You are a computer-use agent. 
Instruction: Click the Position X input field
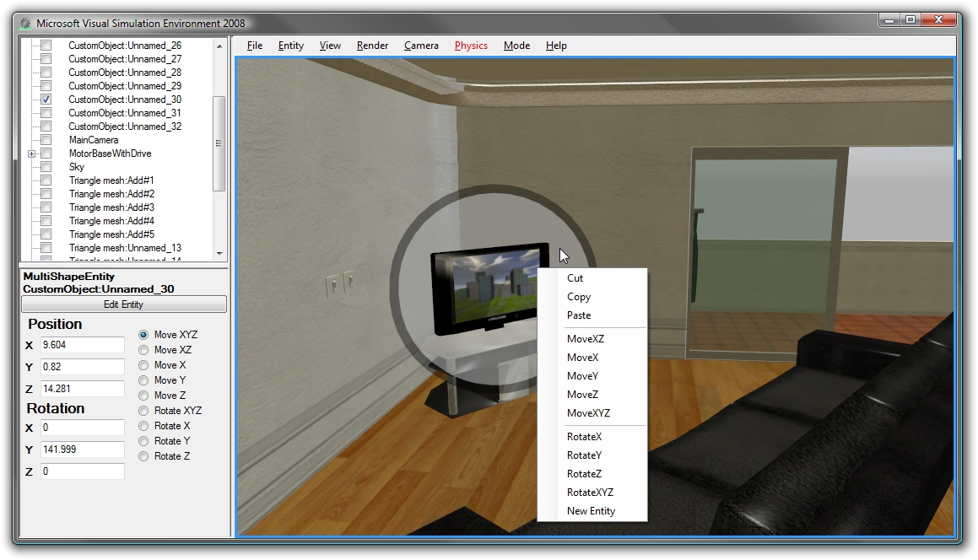point(81,344)
